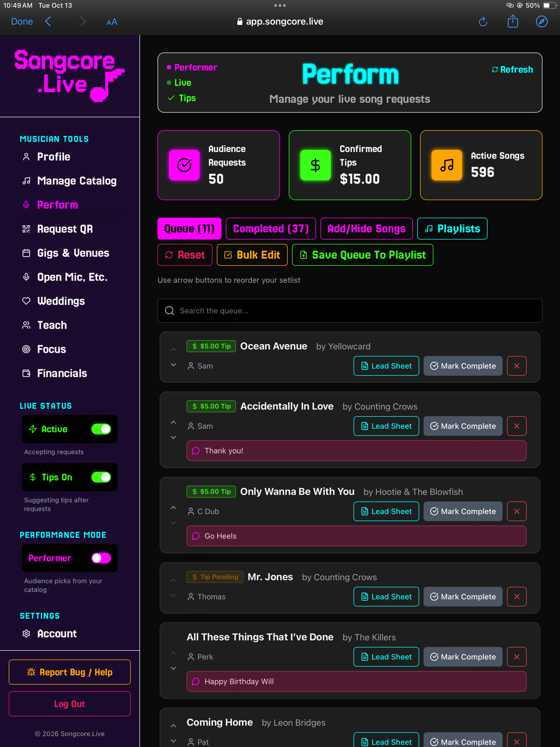This screenshot has height=747, width=560.
Task: Delete Mr. Jones request with red X
Action: click(x=517, y=597)
